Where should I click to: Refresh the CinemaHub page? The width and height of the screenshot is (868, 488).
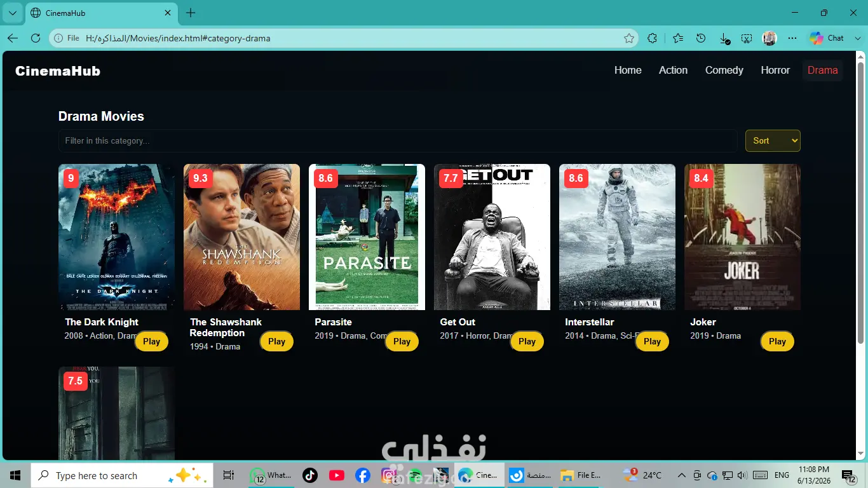coord(36,38)
